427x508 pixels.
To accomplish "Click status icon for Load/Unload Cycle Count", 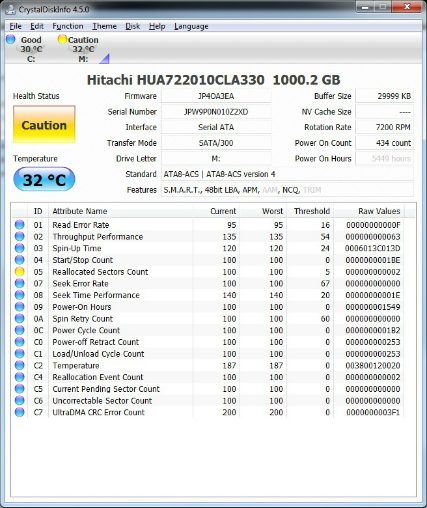I will pyautogui.click(x=20, y=354).
